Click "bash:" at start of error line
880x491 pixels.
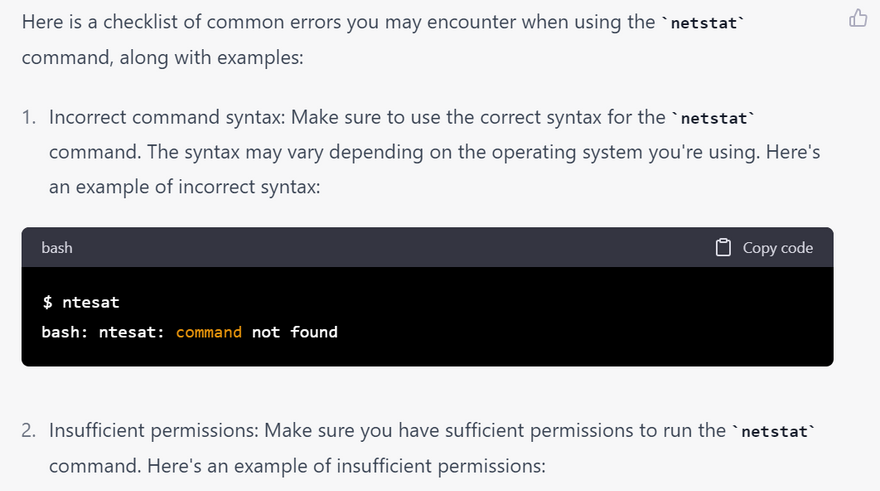65,332
